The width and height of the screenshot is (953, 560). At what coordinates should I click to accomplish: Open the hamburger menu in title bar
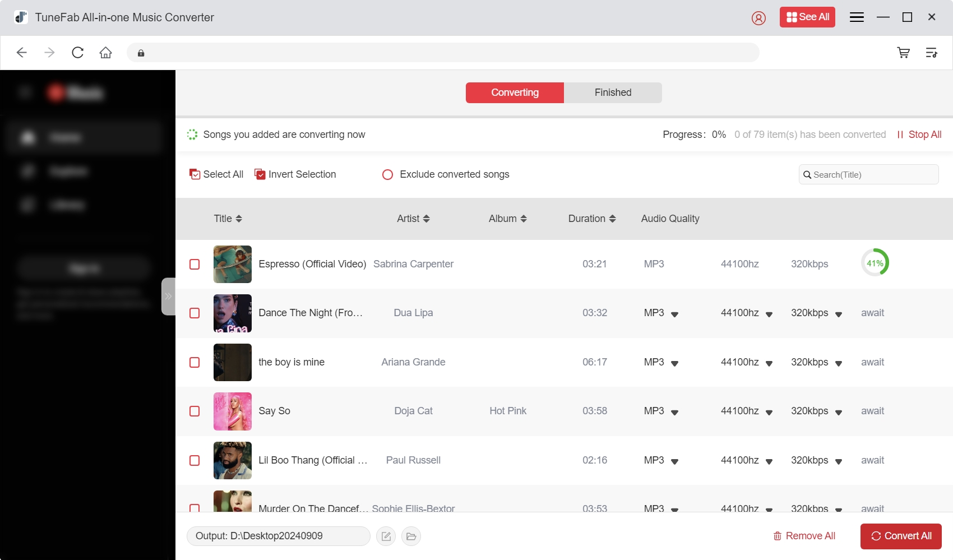coord(857,17)
